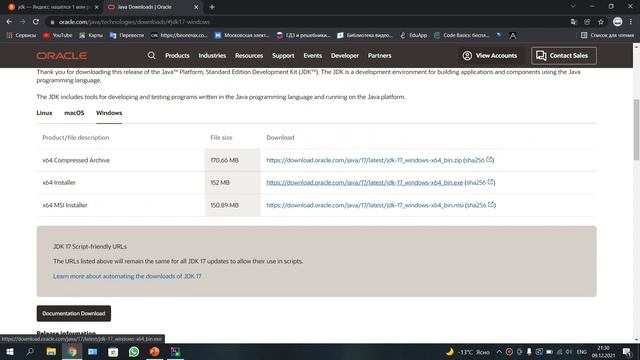Open the EduApp bookmark
The width and height of the screenshot is (640, 360).
point(413,36)
